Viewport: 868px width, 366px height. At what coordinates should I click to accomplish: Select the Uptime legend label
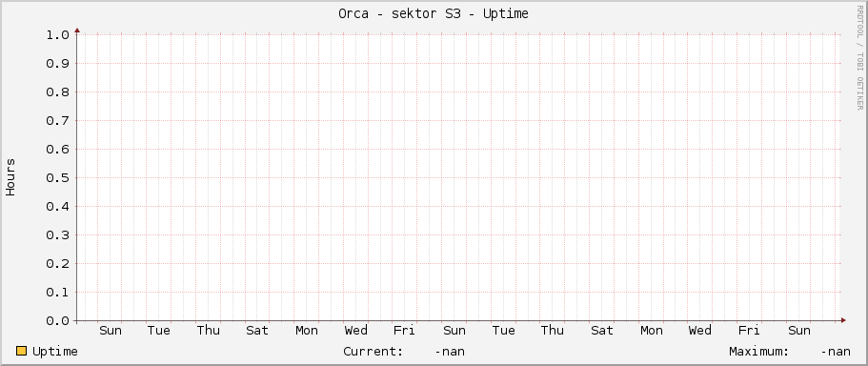pyautogui.click(x=55, y=351)
